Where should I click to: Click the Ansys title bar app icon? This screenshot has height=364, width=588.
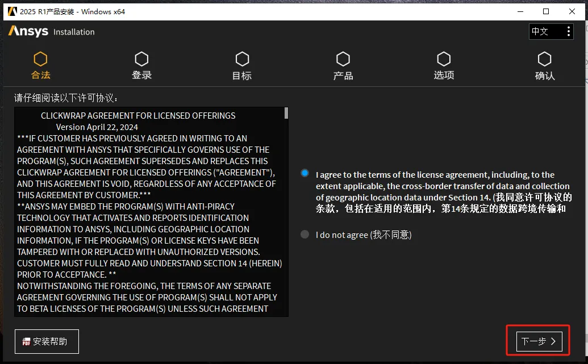coord(12,11)
